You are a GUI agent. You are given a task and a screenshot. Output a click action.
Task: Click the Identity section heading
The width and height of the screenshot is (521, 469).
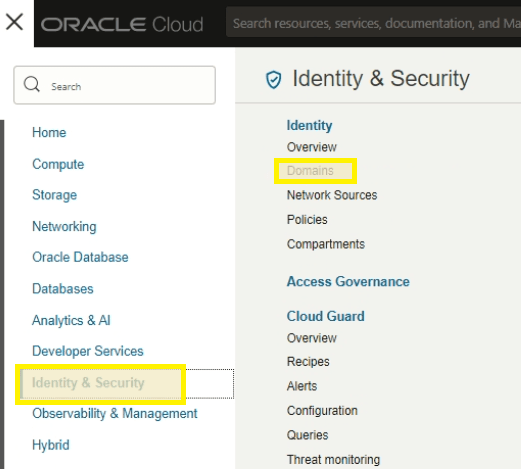pyautogui.click(x=309, y=126)
